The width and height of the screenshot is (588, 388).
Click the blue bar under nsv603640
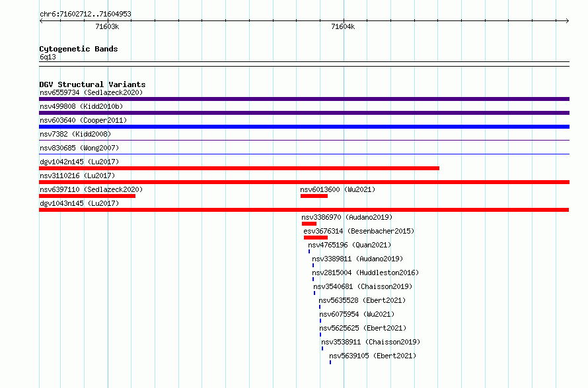(304, 127)
